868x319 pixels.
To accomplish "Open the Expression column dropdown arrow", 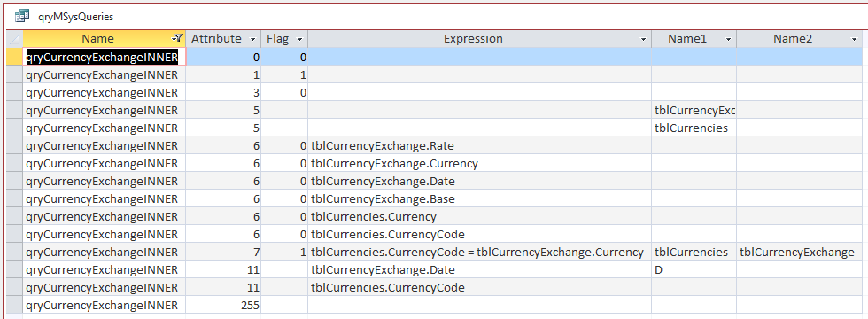I will point(643,39).
